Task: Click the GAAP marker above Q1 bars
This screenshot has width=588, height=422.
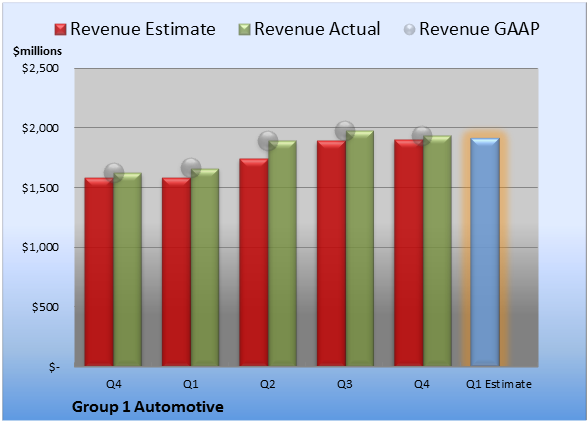Action: click(x=191, y=167)
